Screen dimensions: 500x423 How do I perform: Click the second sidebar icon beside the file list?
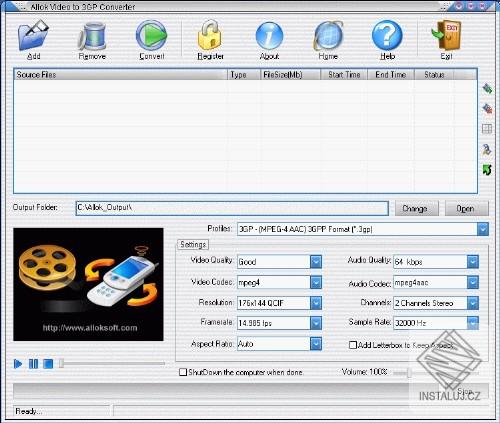click(x=487, y=109)
